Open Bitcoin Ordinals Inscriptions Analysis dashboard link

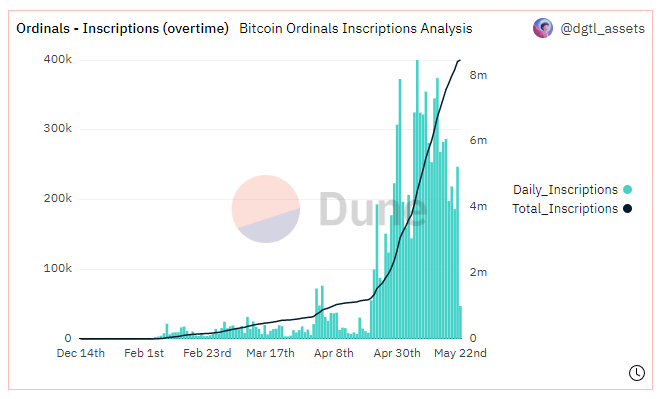click(356, 29)
